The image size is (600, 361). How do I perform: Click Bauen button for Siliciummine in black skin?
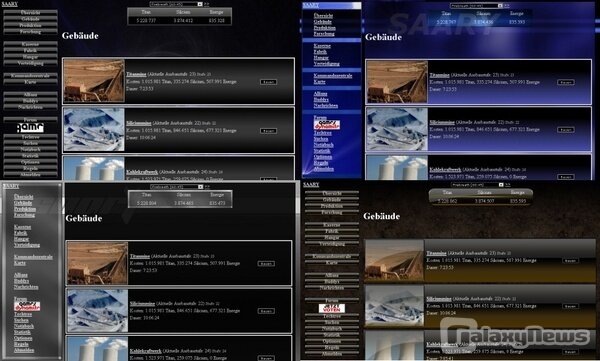(x=268, y=131)
